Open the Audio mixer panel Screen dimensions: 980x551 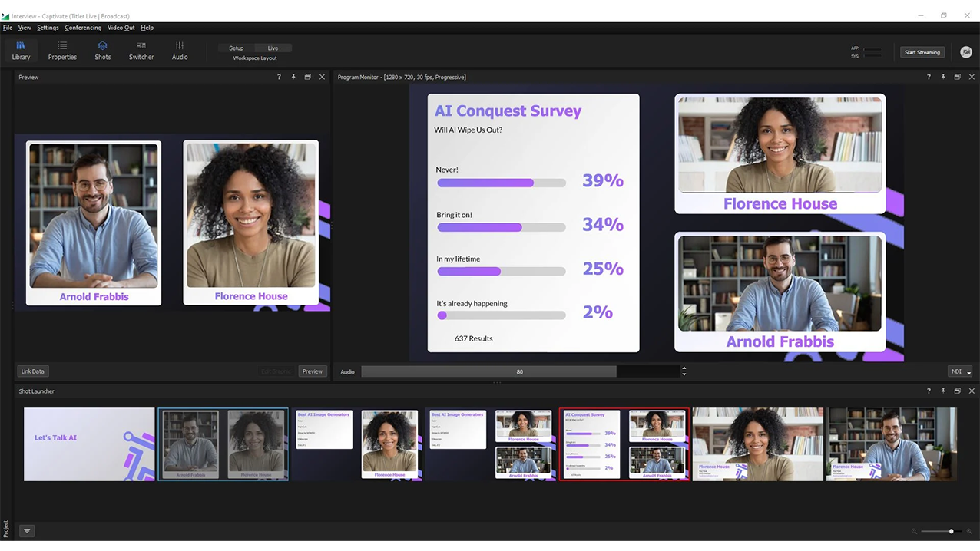[x=180, y=51]
